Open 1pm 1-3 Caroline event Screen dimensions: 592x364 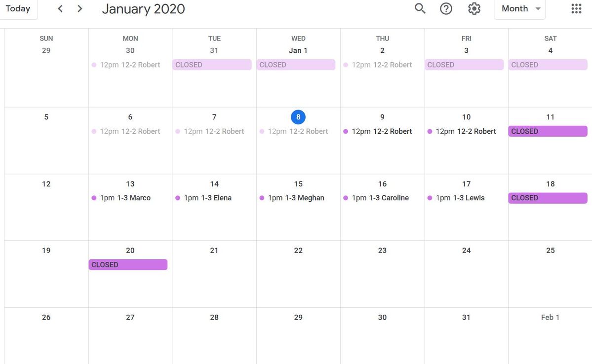pos(376,198)
